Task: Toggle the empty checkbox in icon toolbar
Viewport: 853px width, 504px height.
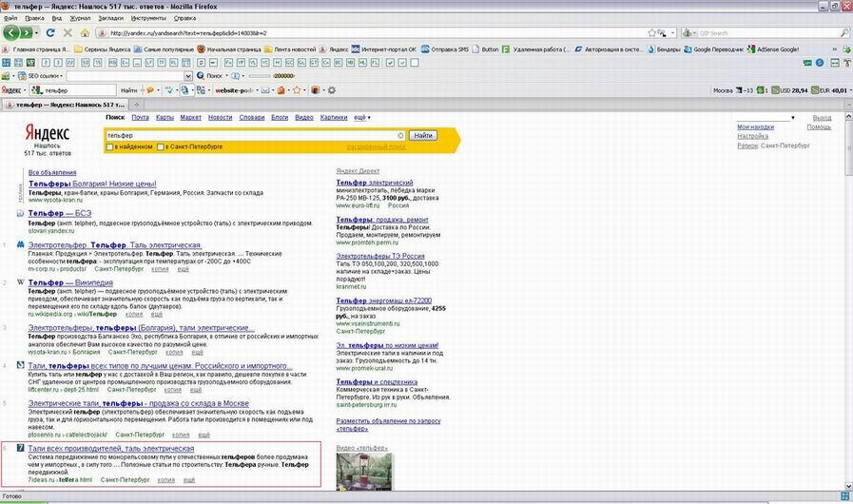Action: (415, 63)
